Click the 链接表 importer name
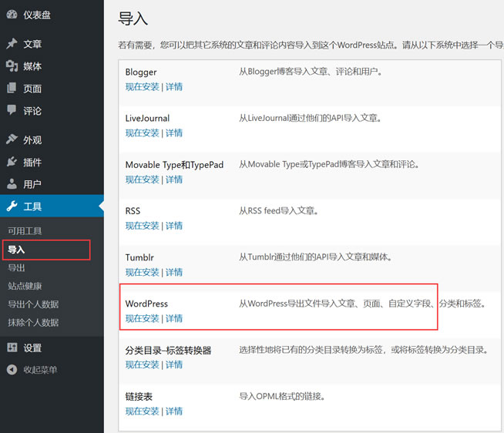 click(x=139, y=397)
